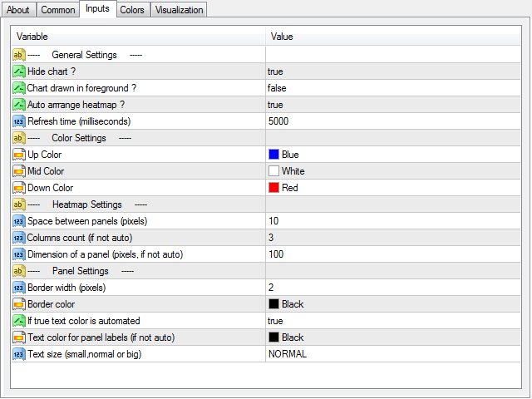This screenshot has width=532, height=399.
Task: Click the Down Color row icon
Action: (x=19, y=188)
